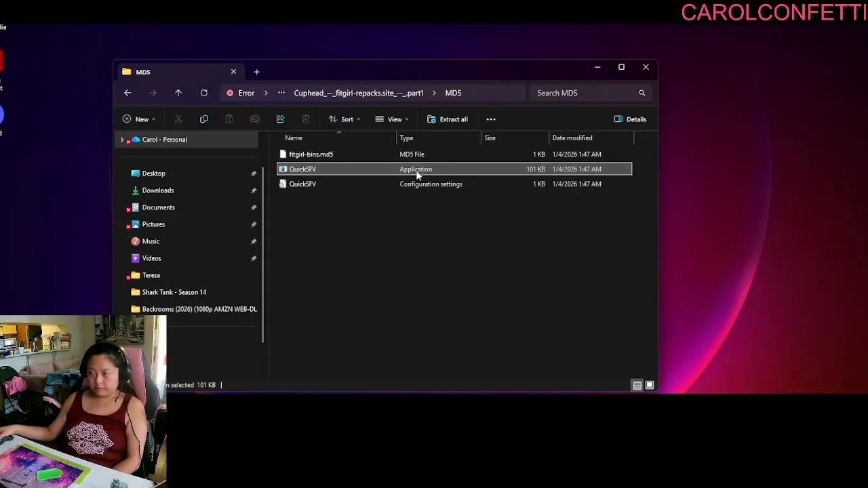868x488 pixels.
Task: Toggle the Details pane
Action: point(630,119)
